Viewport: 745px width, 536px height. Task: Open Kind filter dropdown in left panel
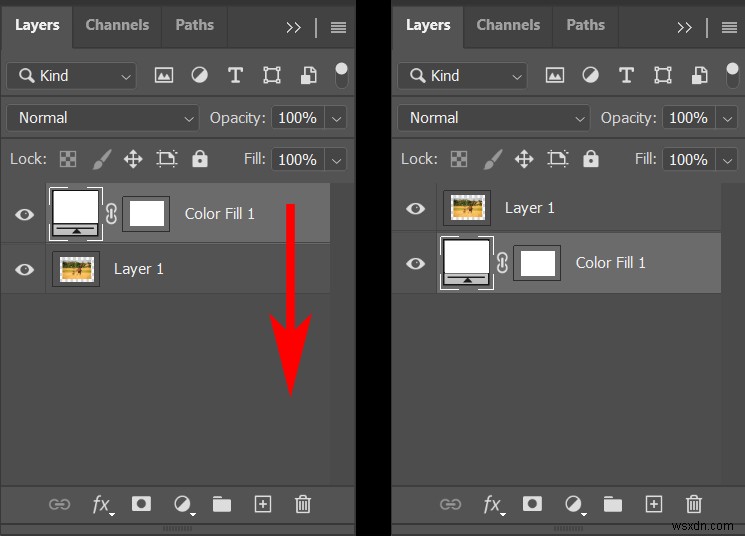(x=71, y=76)
